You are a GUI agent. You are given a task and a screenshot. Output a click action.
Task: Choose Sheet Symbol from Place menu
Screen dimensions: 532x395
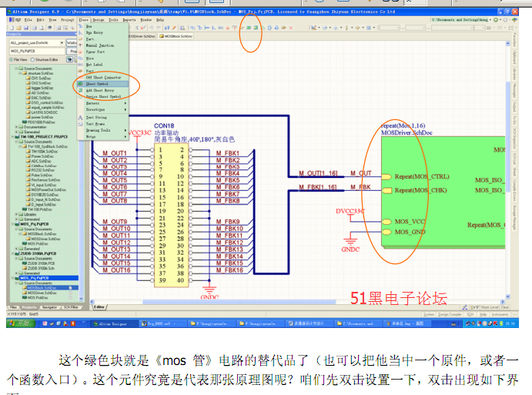click(103, 84)
